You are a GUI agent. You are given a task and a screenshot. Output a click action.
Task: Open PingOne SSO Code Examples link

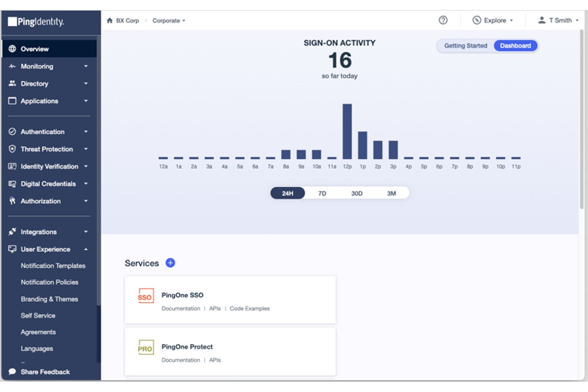[x=250, y=309]
